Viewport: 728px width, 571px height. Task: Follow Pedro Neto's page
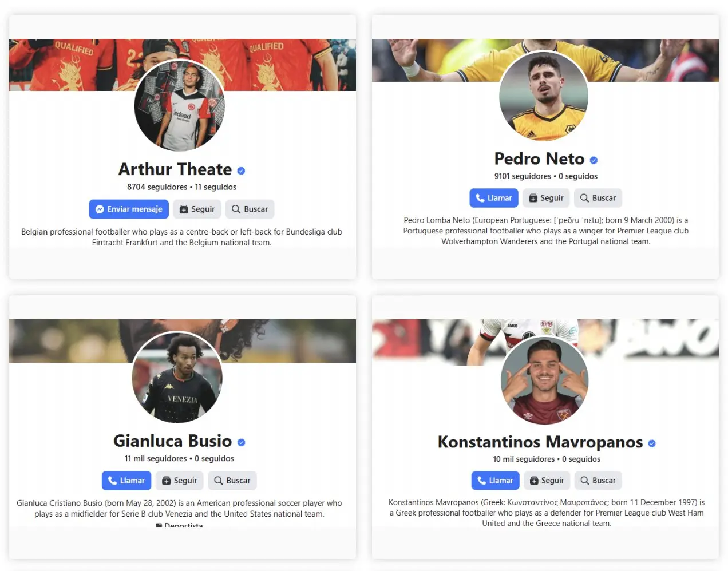pos(546,198)
